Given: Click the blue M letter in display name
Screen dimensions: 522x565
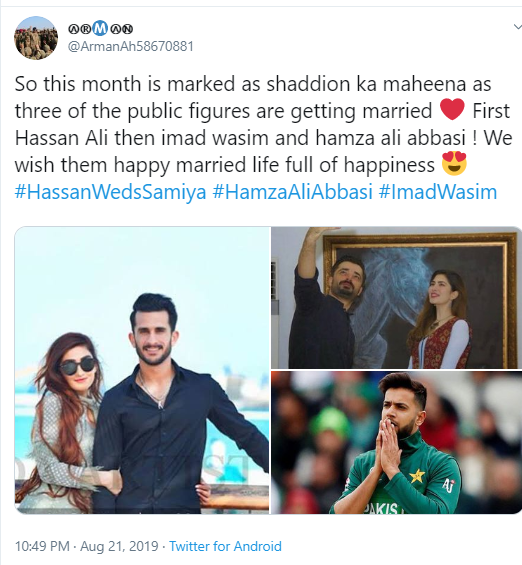Looking at the screenshot, I should tap(101, 28).
